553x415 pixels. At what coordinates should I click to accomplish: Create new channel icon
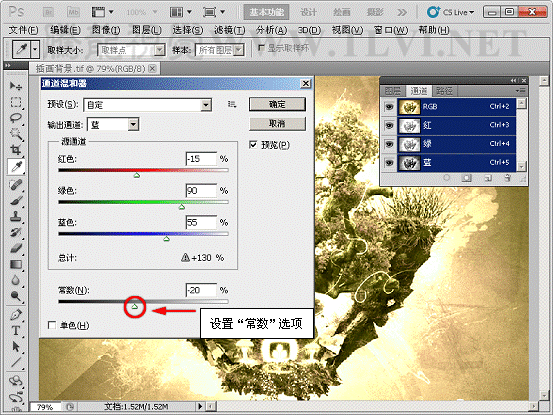pyautogui.click(x=488, y=178)
